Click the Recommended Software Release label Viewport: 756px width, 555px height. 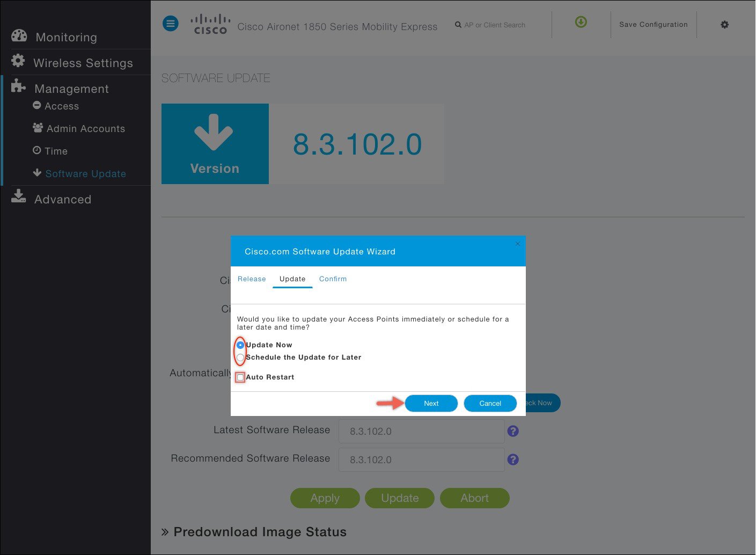[x=251, y=458]
